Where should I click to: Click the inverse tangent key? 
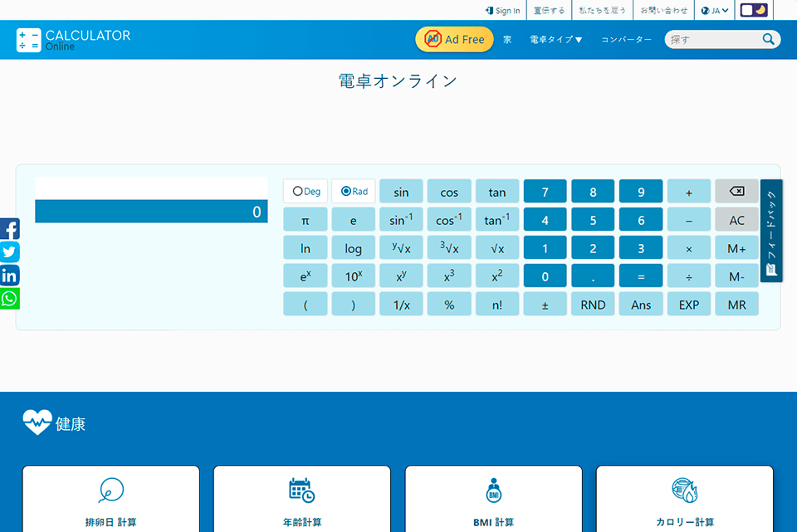(497, 220)
